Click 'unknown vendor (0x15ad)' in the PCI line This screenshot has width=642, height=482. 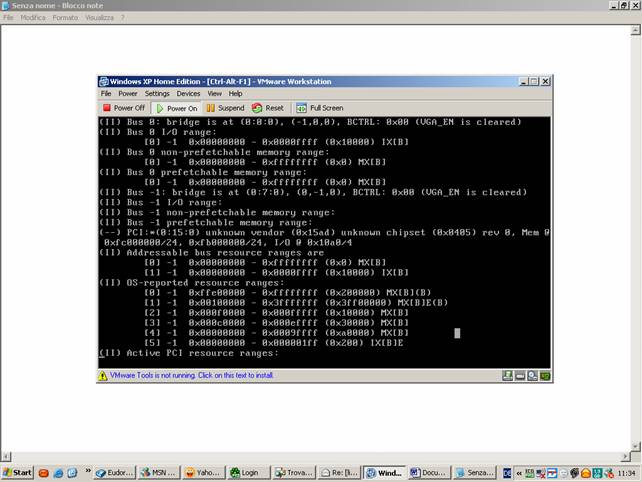pos(270,233)
